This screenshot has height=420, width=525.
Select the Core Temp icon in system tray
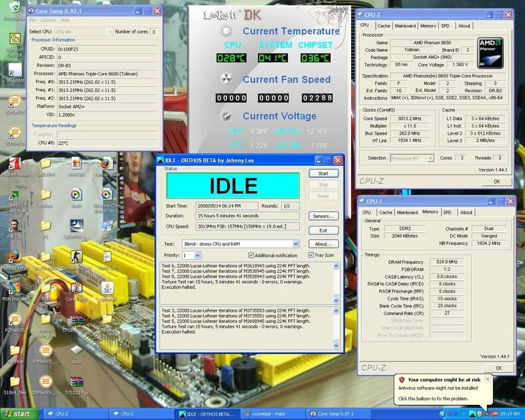point(449,415)
